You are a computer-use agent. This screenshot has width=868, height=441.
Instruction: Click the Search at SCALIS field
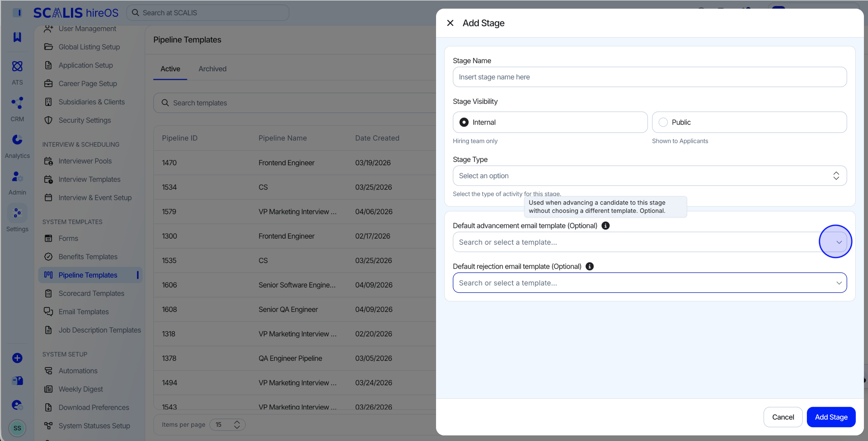click(x=208, y=13)
